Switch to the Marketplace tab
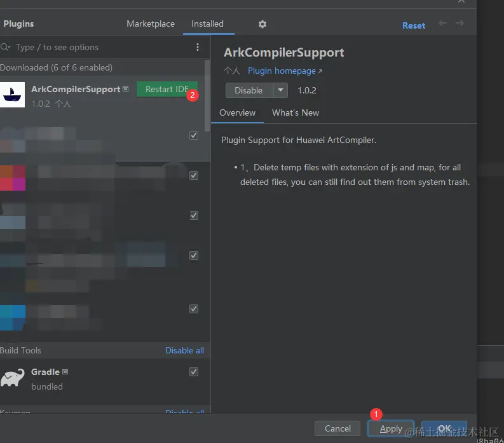The height and width of the screenshot is (443, 504). tap(151, 24)
